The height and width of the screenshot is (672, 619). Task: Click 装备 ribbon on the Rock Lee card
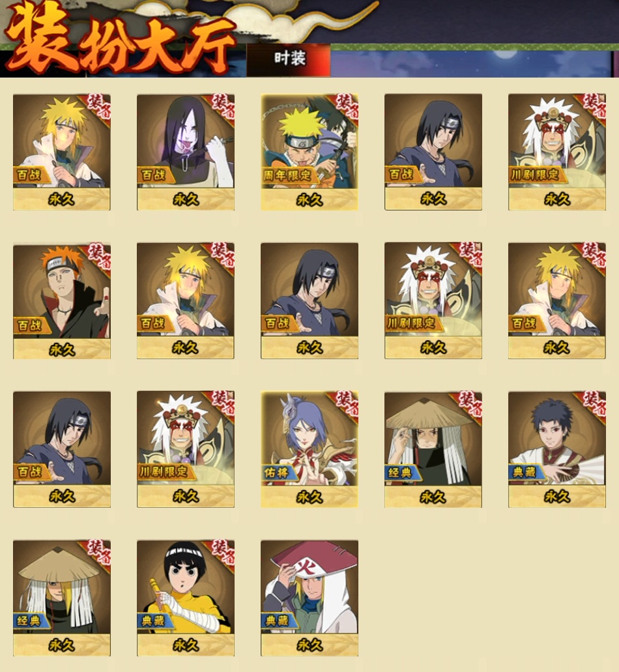(x=222, y=553)
